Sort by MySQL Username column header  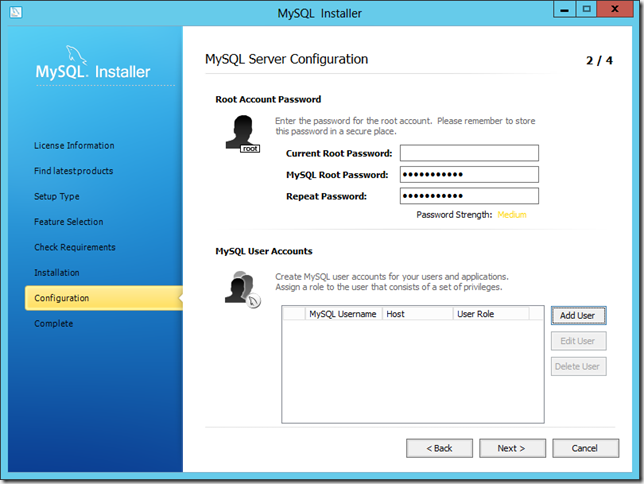coord(343,314)
